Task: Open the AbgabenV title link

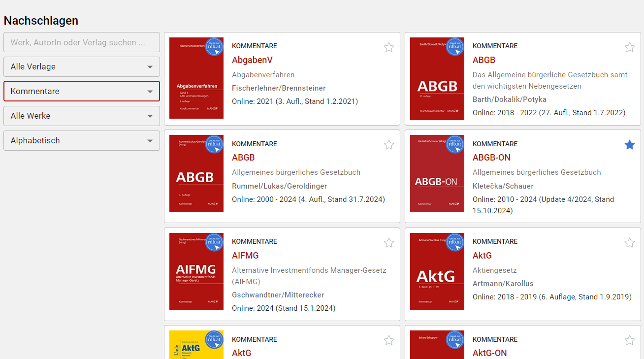Action: (x=252, y=60)
